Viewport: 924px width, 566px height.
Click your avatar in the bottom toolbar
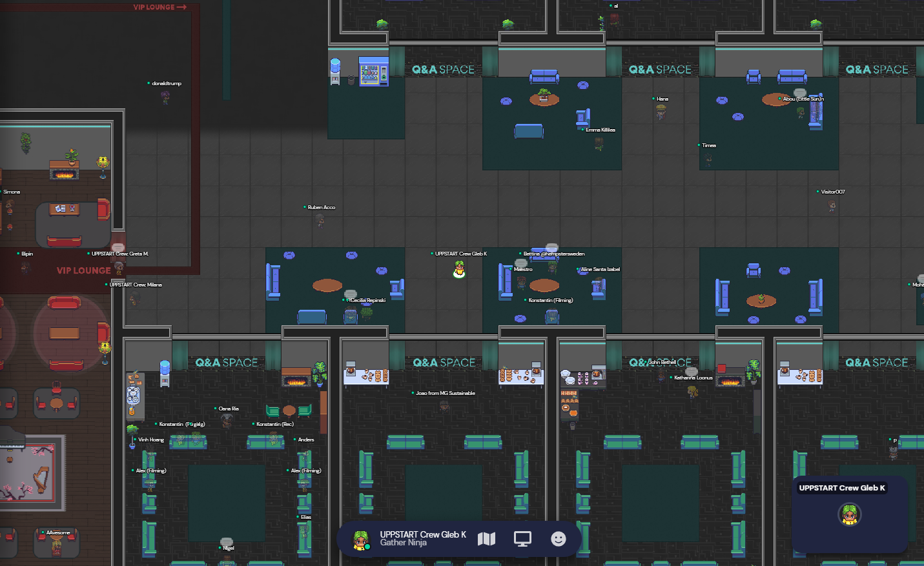click(x=361, y=540)
